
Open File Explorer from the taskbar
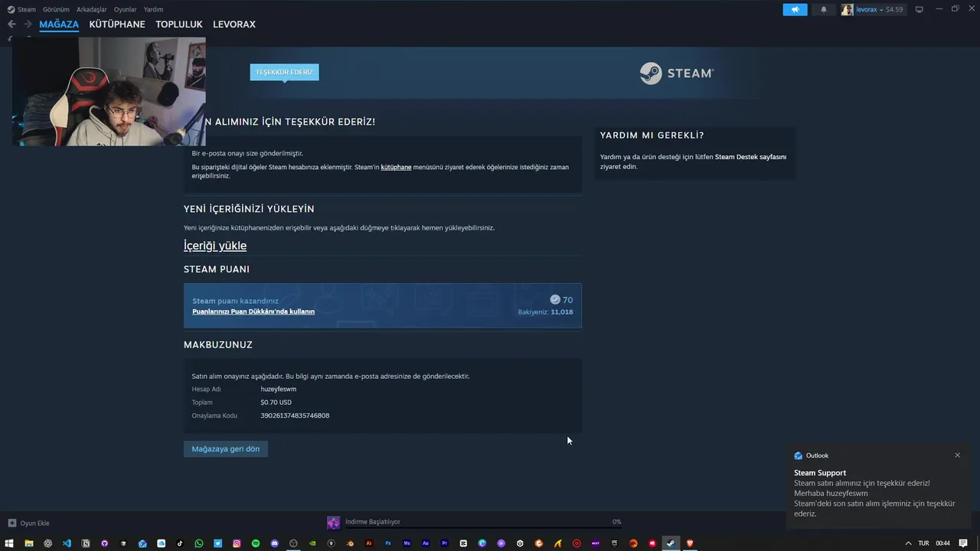(x=29, y=543)
